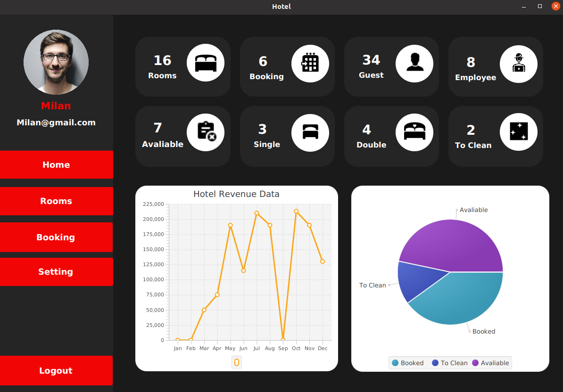
Task: Click the Employee card's worker icon
Action: click(519, 63)
